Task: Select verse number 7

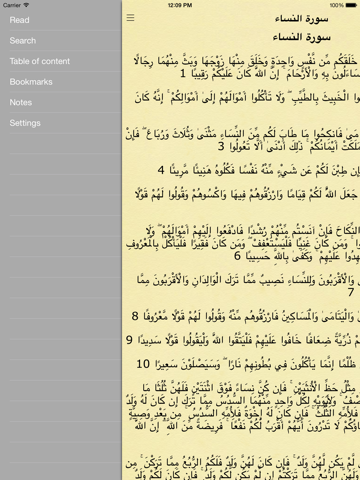Action: (x=351, y=292)
